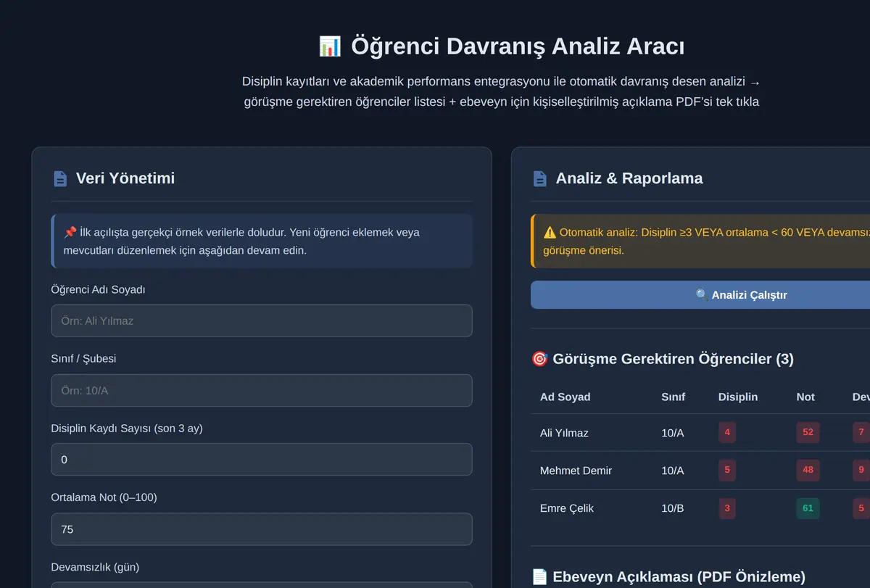Screen dimensions: 870x588
Task: Click the Ad Soyad column header
Action: click(565, 397)
